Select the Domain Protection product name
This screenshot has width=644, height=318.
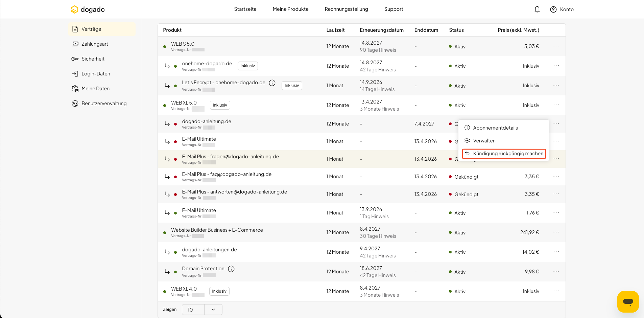(203, 269)
